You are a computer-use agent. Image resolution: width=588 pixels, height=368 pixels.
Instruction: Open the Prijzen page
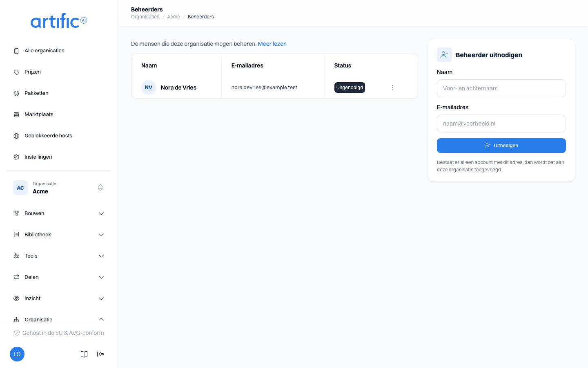click(59, 72)
